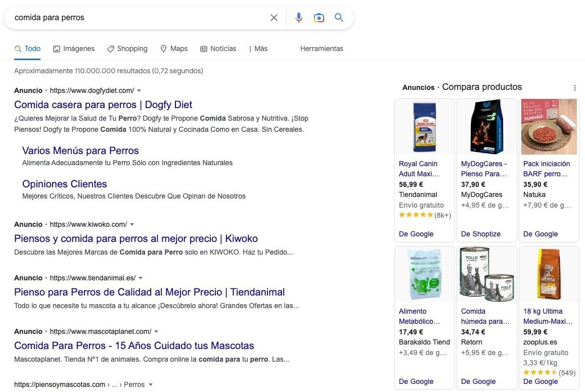The height and width of the screenshot is (392, 585).
Task: Switch to the Noticias tab
Action: pos(218,49)
